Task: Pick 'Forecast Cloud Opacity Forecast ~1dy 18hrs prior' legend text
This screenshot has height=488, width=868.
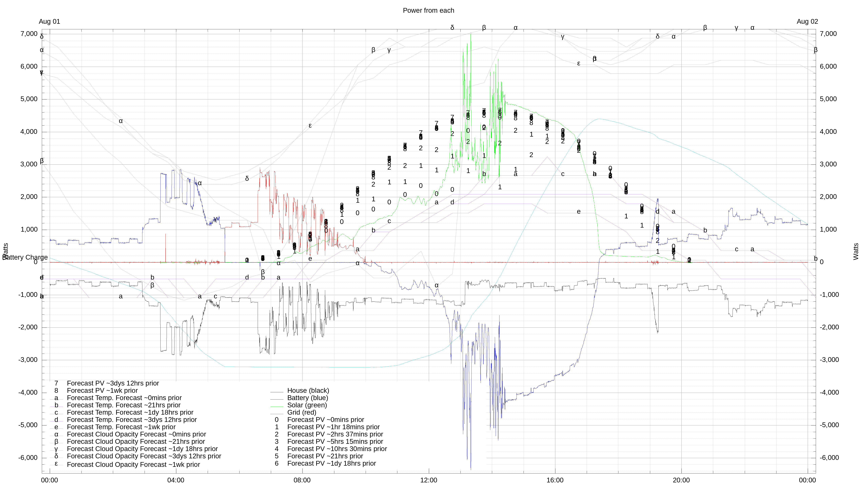Action: coord(142,449)
